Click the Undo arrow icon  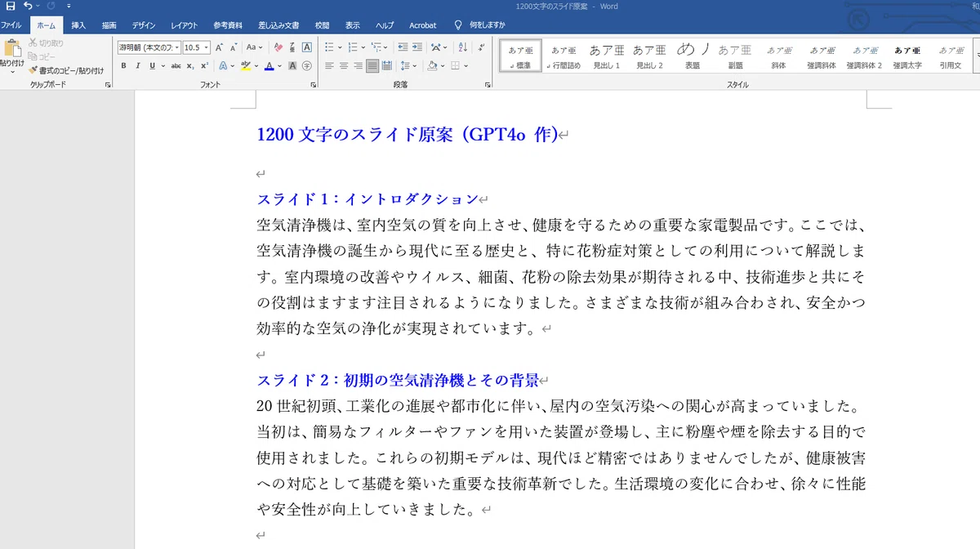tap(29, 6)
